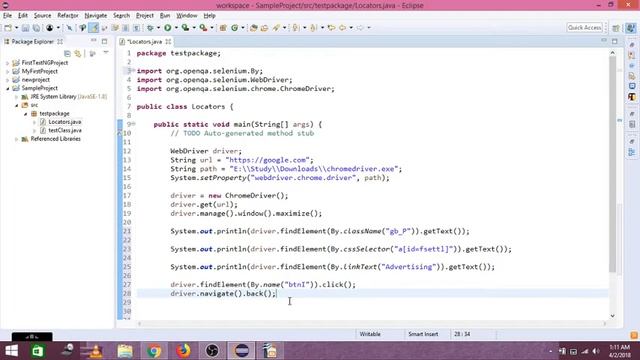The image size is (640, 360).
Task: Toggle the Word Wrap toolbar button
Action: click(115, 28)
